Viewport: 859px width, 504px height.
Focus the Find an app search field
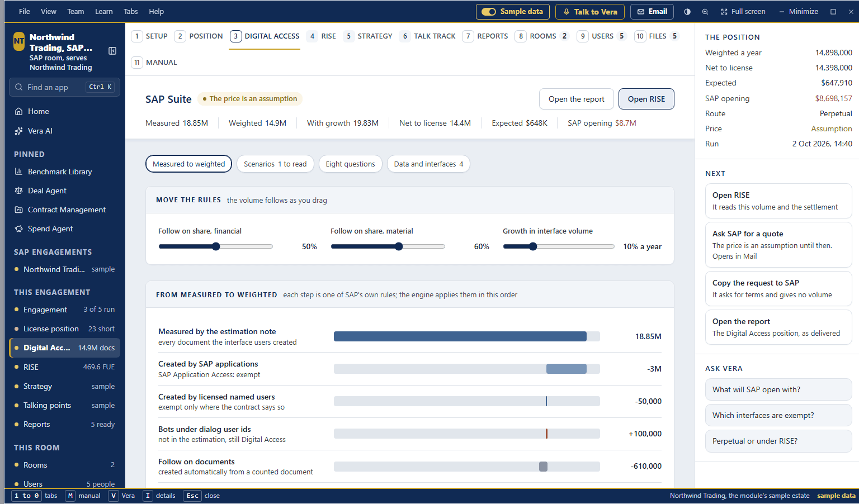click(x=64, y=87)
